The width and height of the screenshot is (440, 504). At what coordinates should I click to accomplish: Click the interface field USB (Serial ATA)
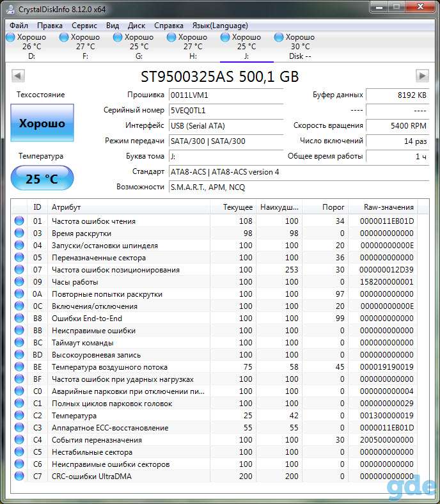click(226, 125)
